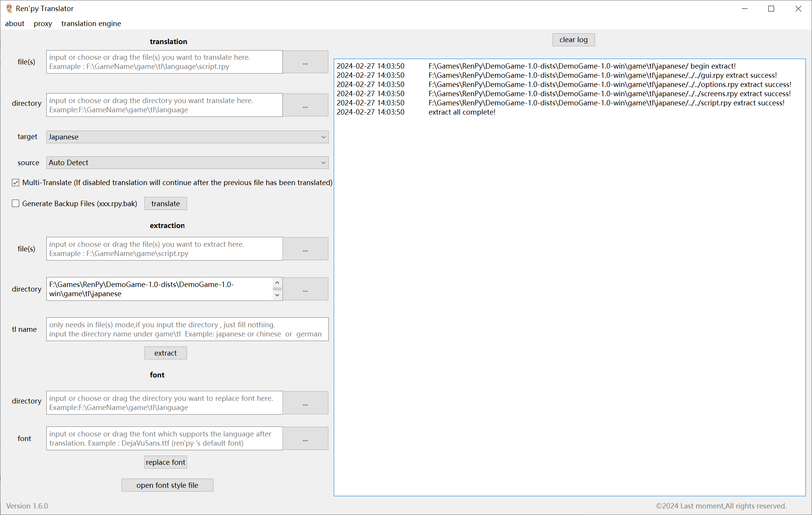
Task: Open the target language dropdown showing Japanese
Action: tap(187, 137)
